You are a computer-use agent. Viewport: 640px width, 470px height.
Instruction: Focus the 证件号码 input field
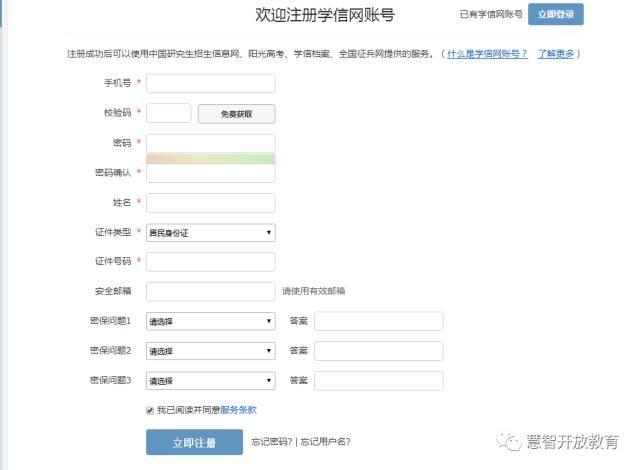pyautogui.click(x=211, y=262)
